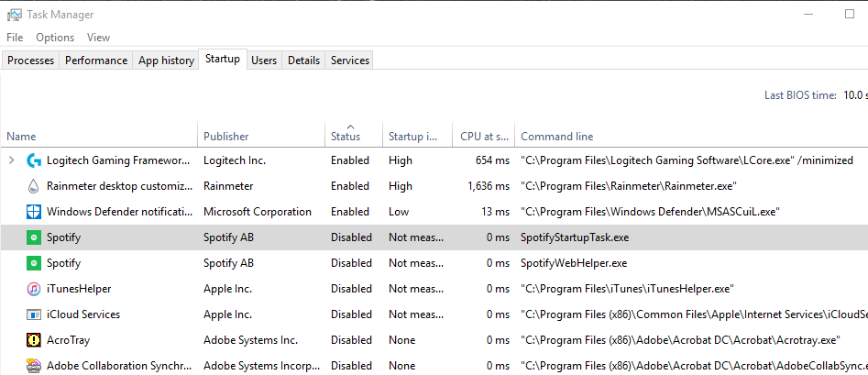The height and width of the screenshot is (375, 868).
Task: Maximize the Task Manager window
Action: (x=850, y=15)
